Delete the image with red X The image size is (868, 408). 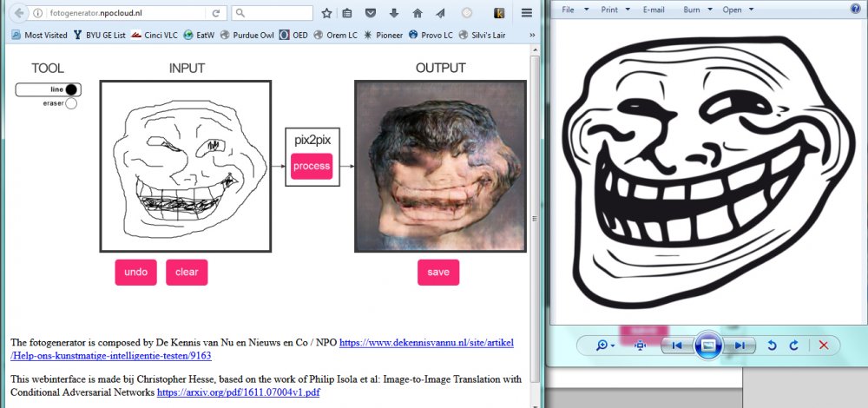pyautogui.click(x=823, y=345)
